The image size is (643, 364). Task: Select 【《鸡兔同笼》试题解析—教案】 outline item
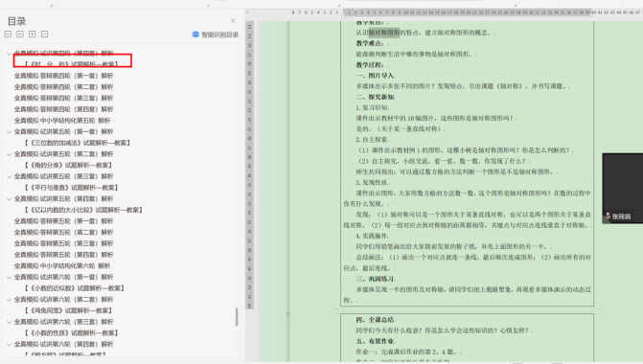(x=68, y=310)
